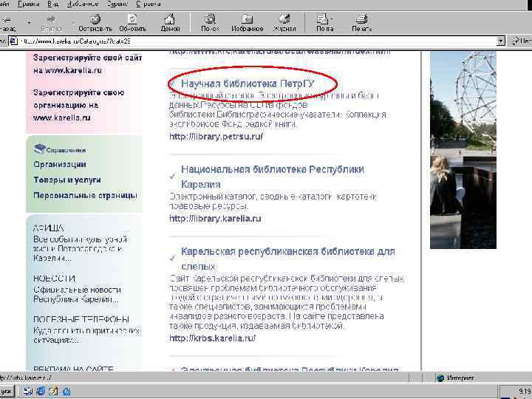Image resolution: width=532 pixels, height=399 pixels.
Task: Open the Вид menu
Action: coord(52,4)
